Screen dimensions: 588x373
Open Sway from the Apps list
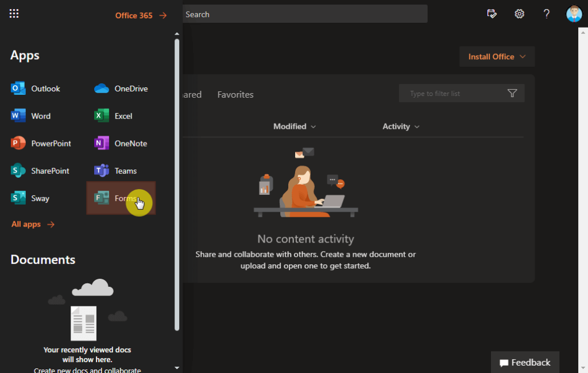coord(30,198)
